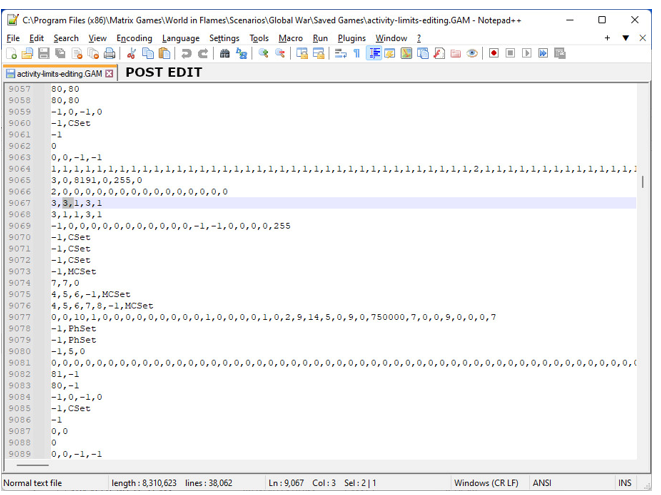Open the Replace dialog from the toolbar
This screenshot has width=661, height=495.
click(x=242, y=54)
